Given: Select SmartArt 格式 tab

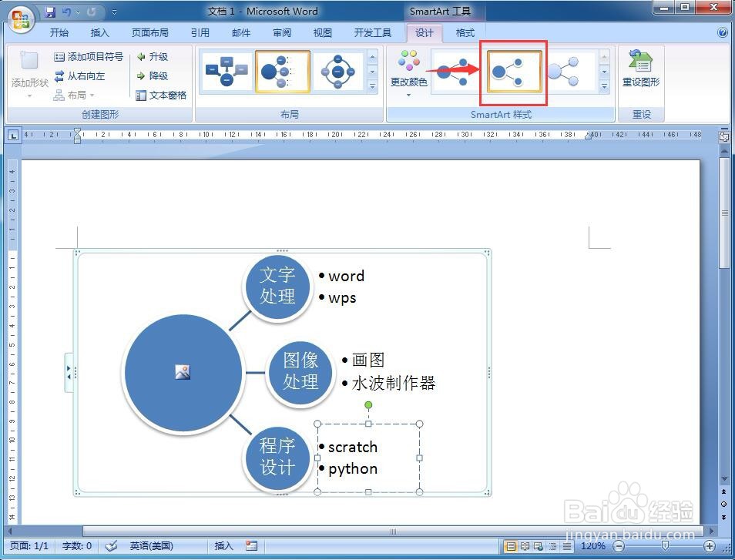Looking at the screenshot, I should coord(465,32).
